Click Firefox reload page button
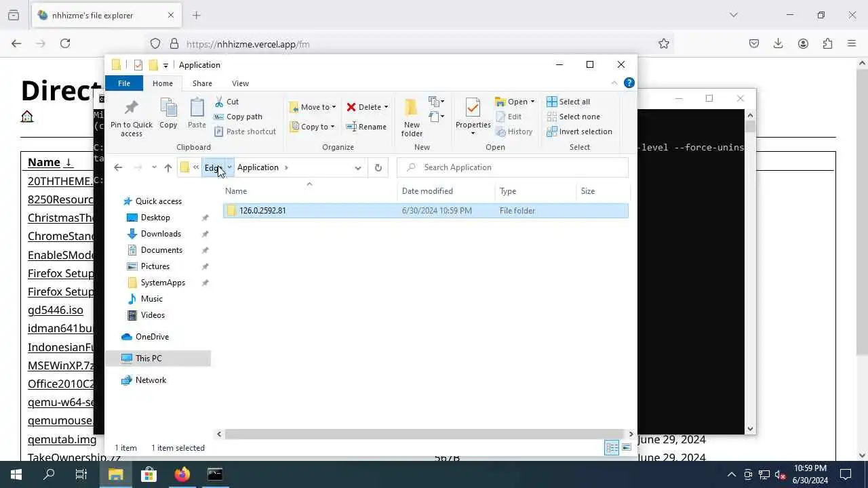Viewport: 868px width, 488px height. [65, 43]
